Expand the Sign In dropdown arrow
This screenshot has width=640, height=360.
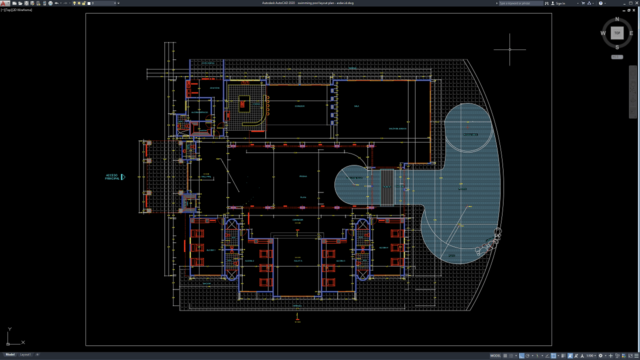[578, 3]
